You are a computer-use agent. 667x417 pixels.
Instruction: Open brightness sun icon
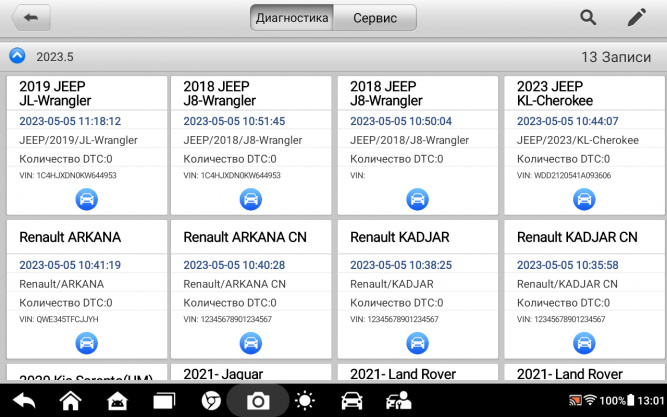305,400
